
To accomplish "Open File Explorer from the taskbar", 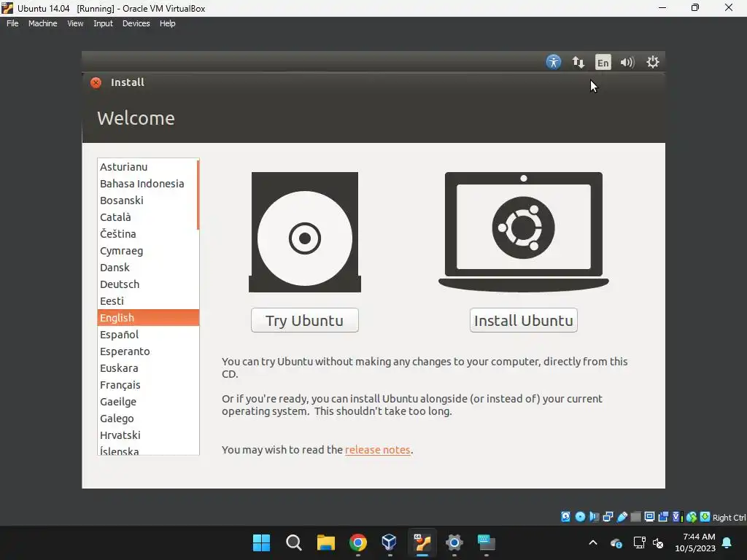I will point(326,542).
